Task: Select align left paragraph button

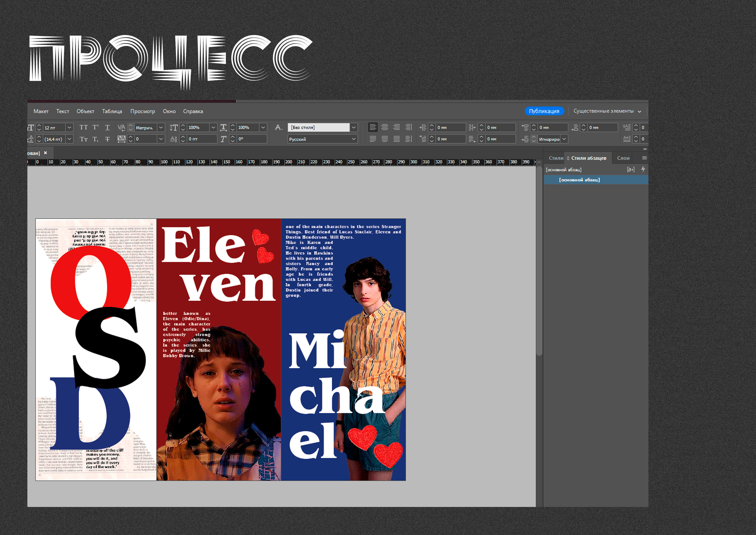Action: [x=373, y=127]
